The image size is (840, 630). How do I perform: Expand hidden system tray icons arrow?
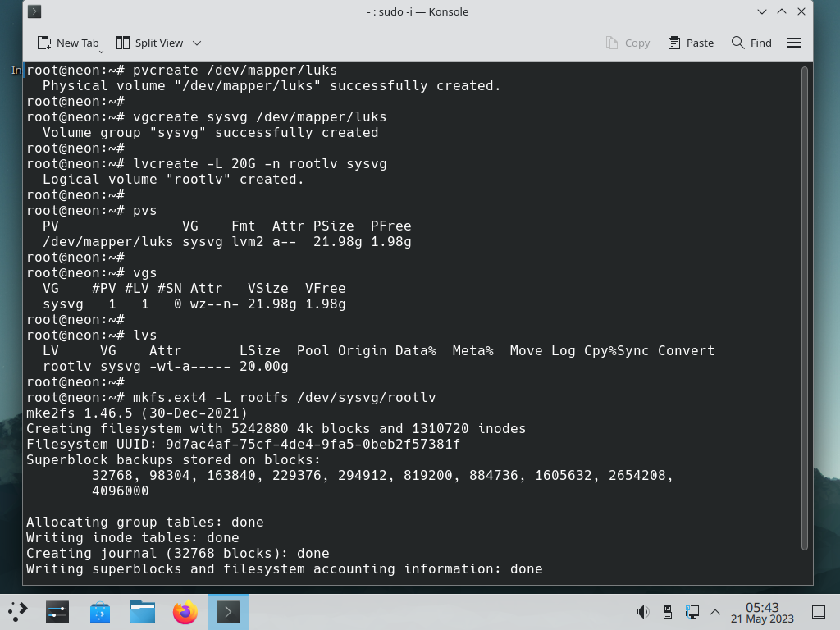coord(715,612)
